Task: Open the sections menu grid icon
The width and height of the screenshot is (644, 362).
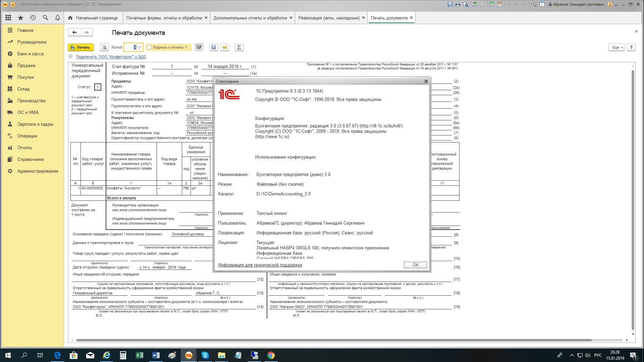Action: click(8, 18)
